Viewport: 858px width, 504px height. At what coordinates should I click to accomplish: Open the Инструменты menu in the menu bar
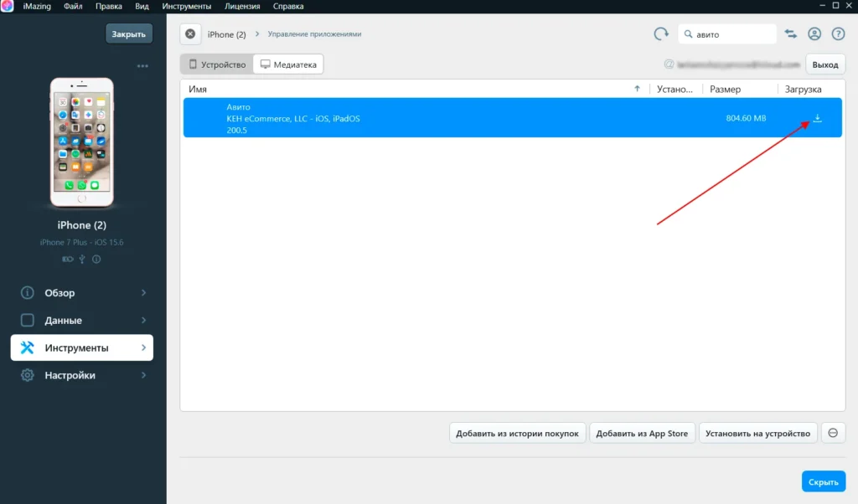click(187, 6)
